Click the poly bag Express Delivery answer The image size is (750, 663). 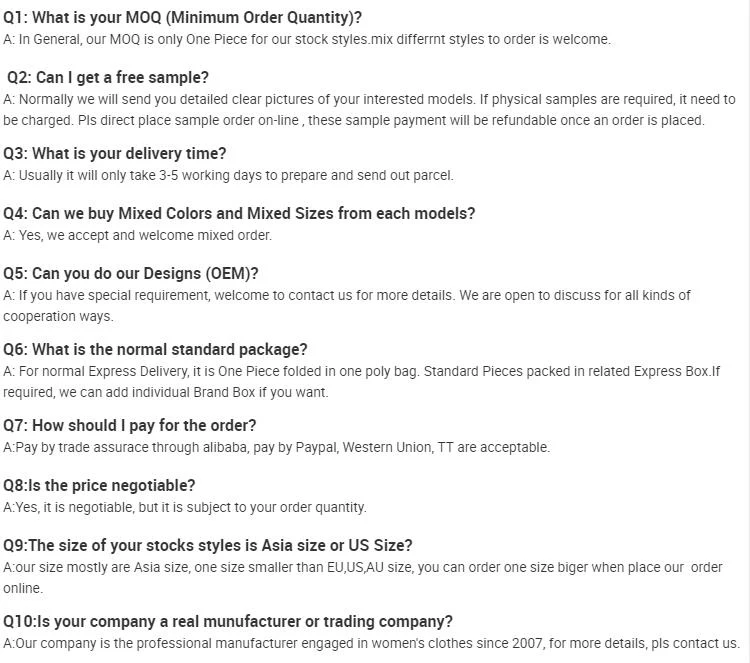coord(361,371)
